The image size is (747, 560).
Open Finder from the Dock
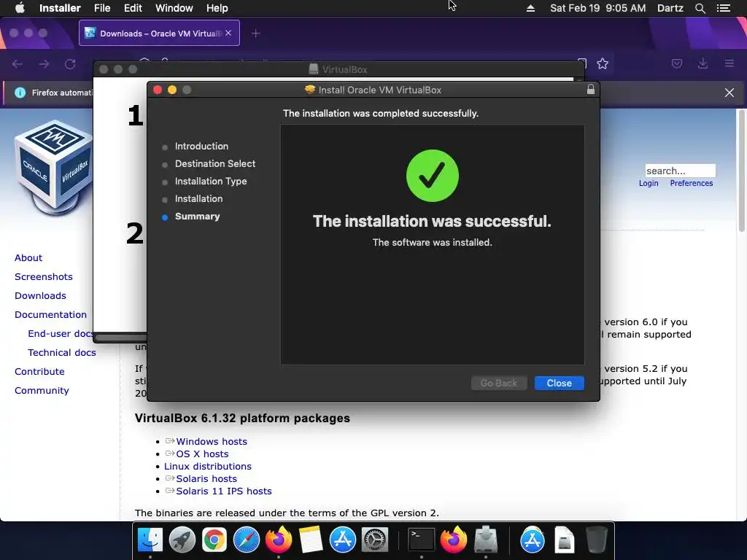click(x=150, y=540)
